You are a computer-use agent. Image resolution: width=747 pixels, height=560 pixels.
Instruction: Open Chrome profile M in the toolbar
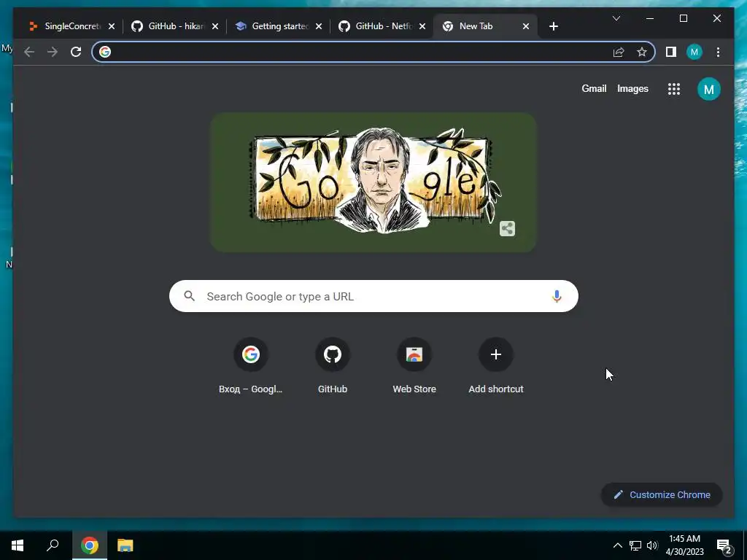click(694, 52)
